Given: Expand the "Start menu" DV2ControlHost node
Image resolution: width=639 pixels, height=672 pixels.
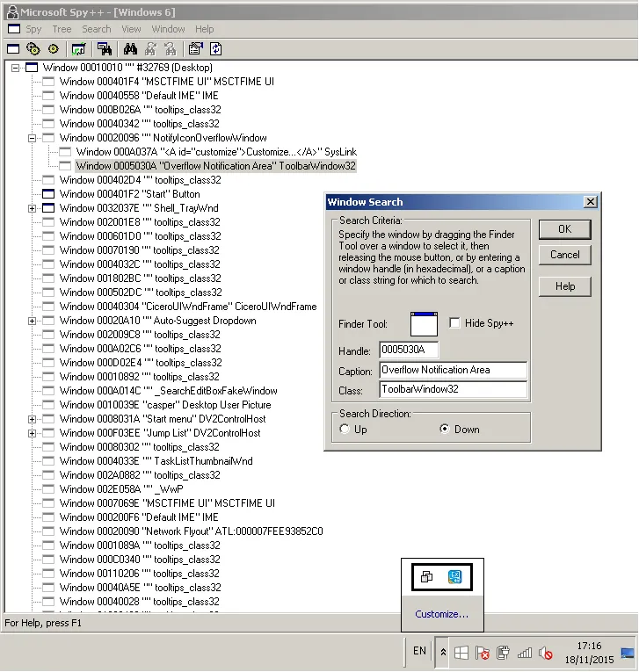Looking at the screenshot, I should click(x=32, y=419).
